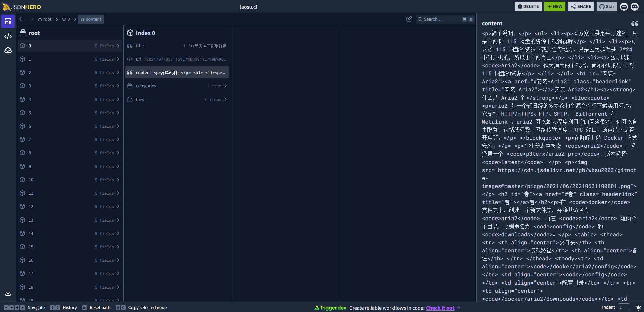Click the laosu.cf document title
Screen dimensions: 644x312
pos(249,7)
